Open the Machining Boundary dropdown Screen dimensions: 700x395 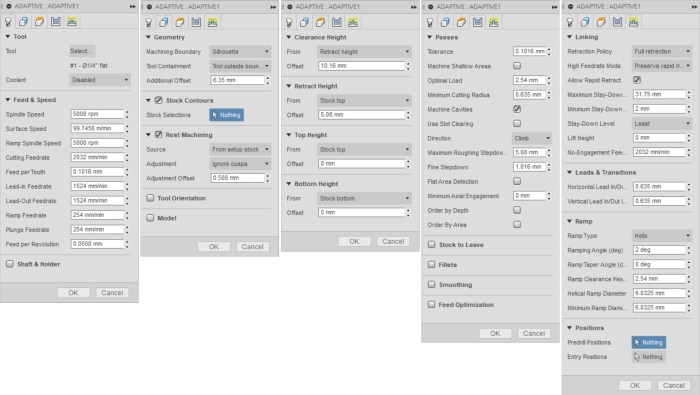[x=240, y=52]
